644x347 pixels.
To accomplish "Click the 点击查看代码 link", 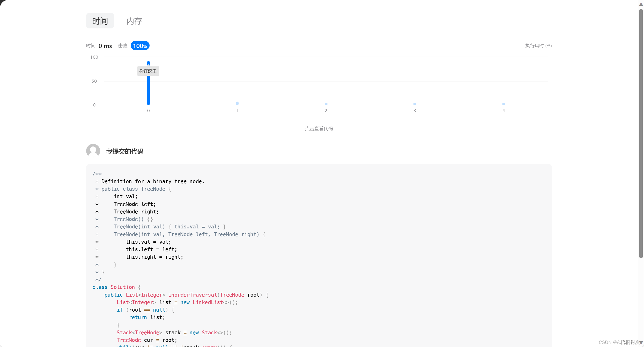I will pos(319,129).
